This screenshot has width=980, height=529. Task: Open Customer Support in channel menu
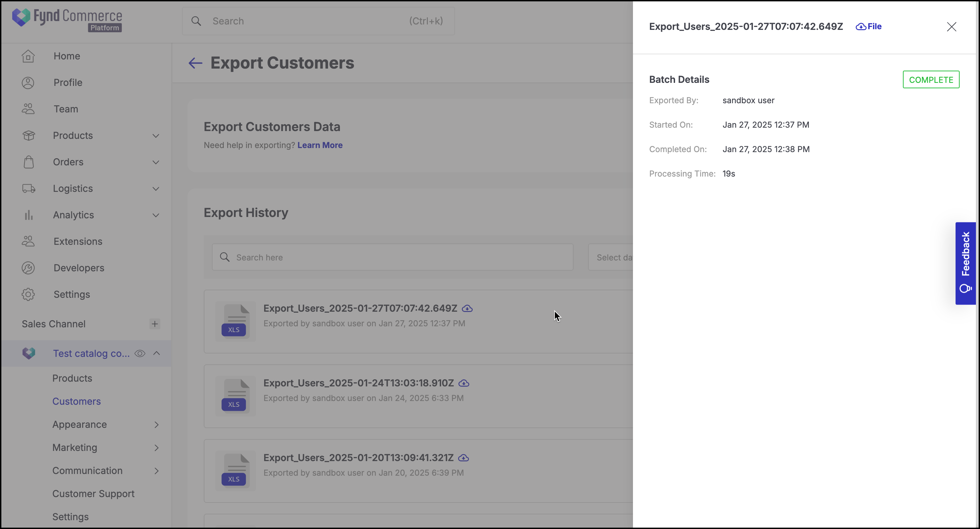point(93,494)
